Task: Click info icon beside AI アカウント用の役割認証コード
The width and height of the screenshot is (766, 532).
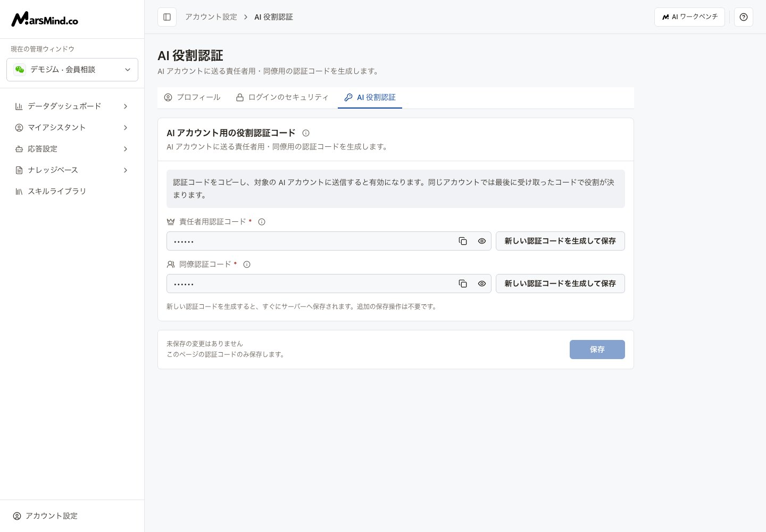Action: pos(306,133)
